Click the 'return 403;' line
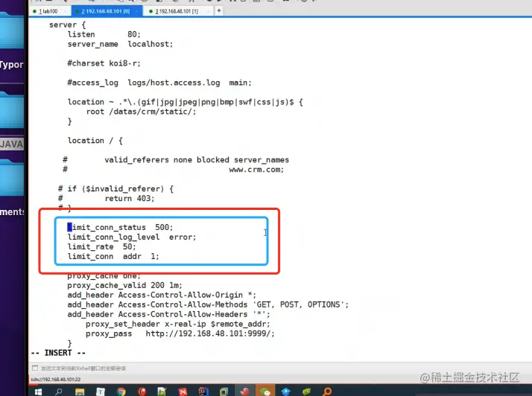This screenshot has width=532, height=396. [130, 199]
